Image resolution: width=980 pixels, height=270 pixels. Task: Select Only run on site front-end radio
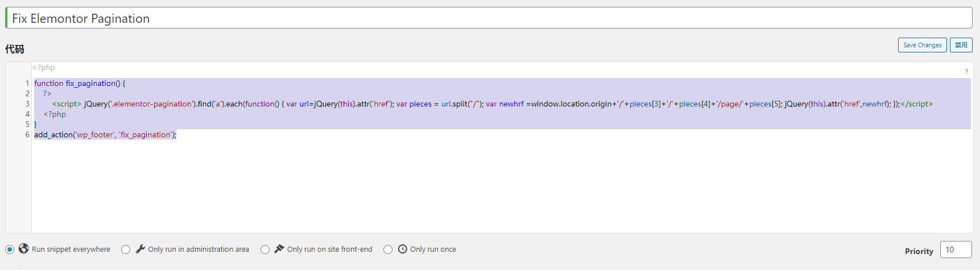point(265,249)
